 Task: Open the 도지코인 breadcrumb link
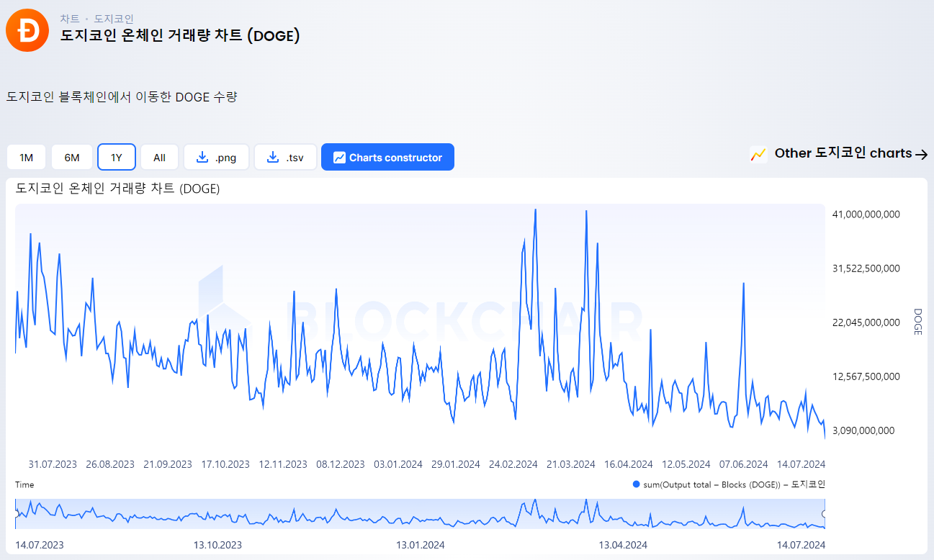coord(114,19)
